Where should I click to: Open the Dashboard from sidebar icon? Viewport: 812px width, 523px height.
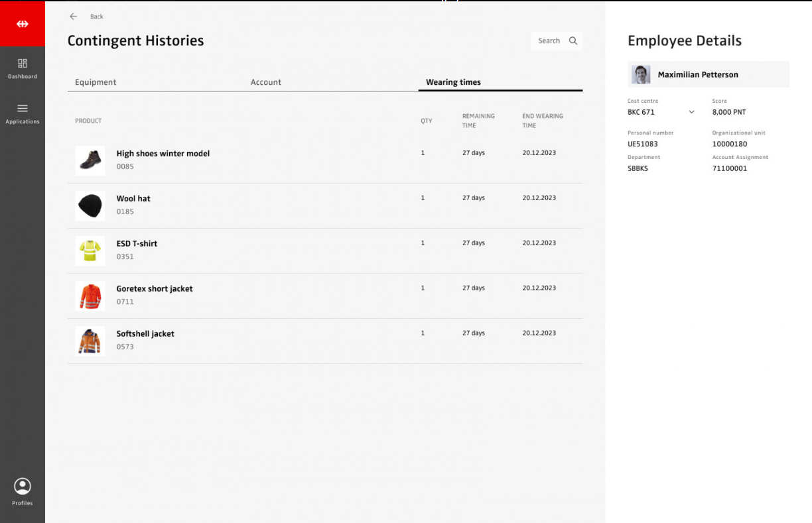[23, 64]
